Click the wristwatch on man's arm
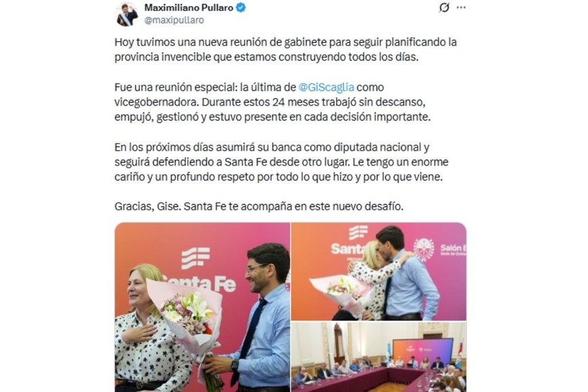This screenshot has width=588, height=392. click(235, 365)
